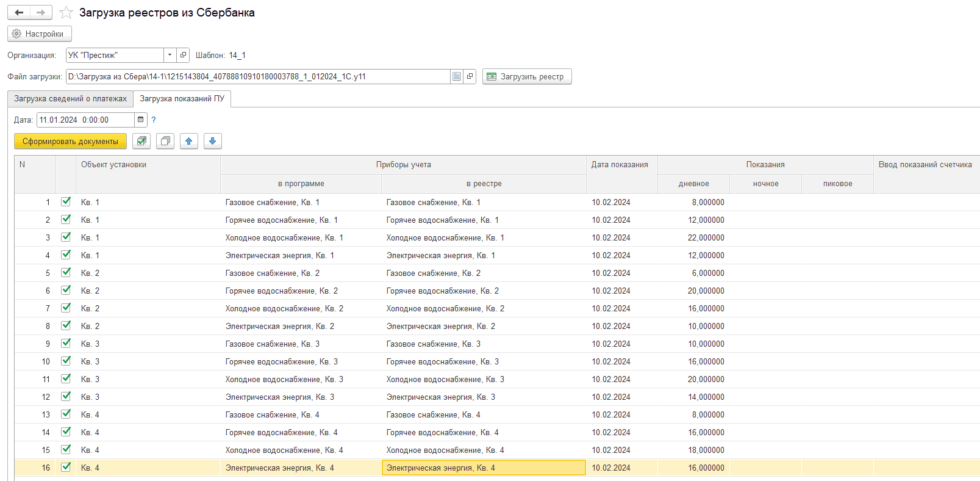The image size is (980, 481).
Task: Click the Загрузить реестр button
Action: coord(527,76)
